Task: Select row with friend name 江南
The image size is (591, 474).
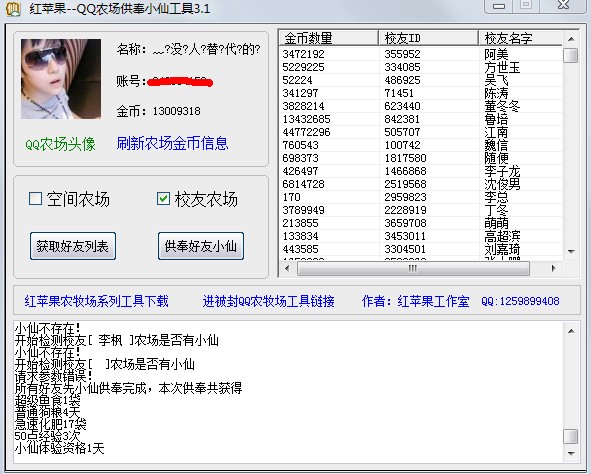Action: [421, 132]
